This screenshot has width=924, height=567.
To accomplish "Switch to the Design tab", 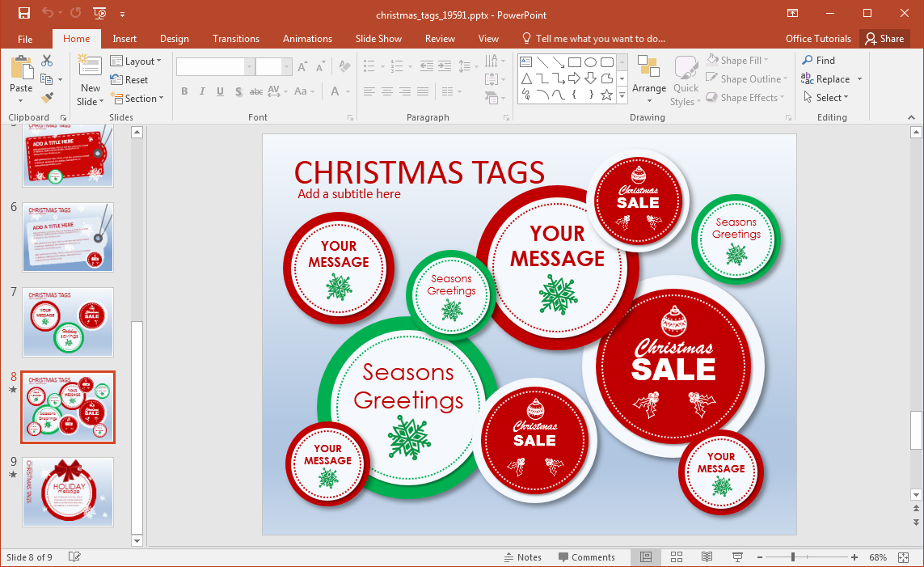I will pyautogui.click(x=175, y=39).
